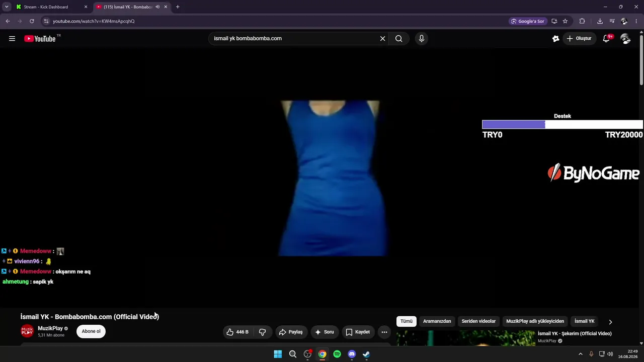Go back in browser history
The height and width of the screenshot is (362, 644).
pos(8,21)
